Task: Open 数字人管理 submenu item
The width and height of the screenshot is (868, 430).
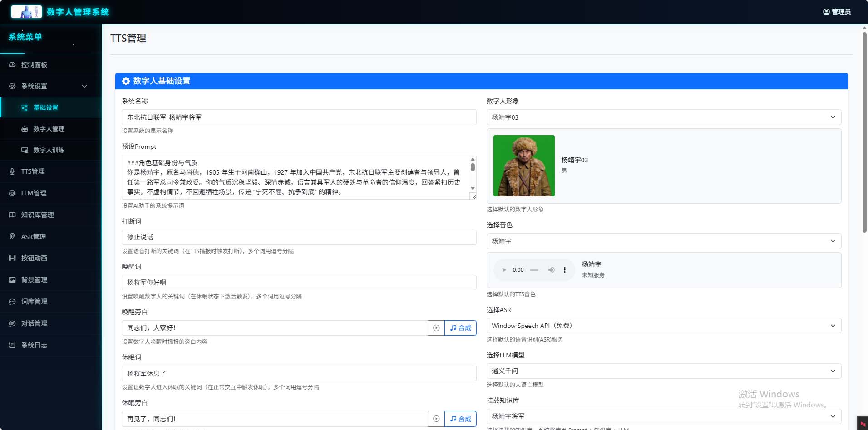Action: point(49,129)
